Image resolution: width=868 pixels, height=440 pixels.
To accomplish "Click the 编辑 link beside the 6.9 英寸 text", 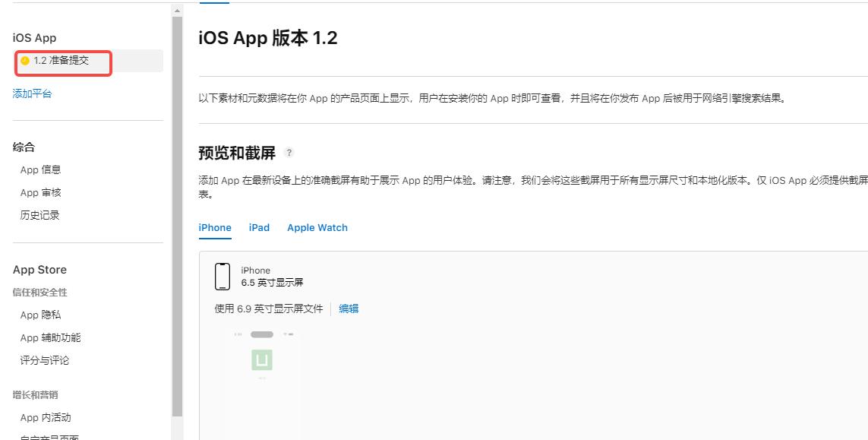I will coord(349,309).
